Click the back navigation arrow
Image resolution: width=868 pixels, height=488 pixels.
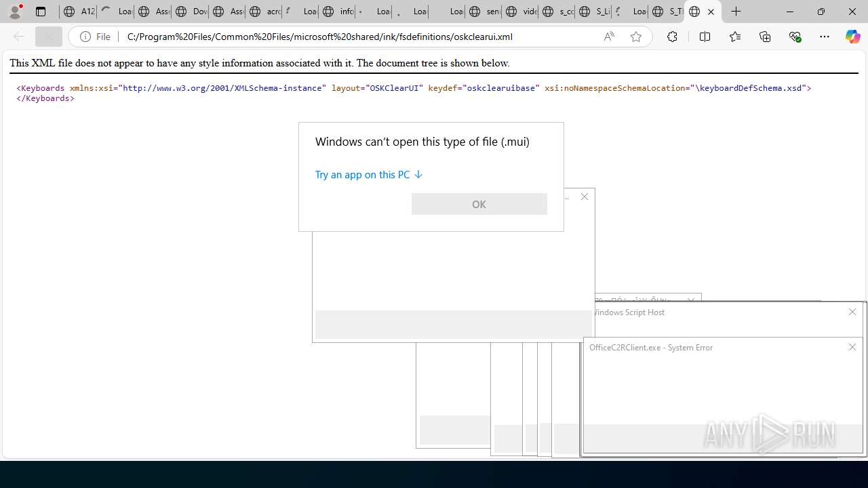[x=19, y=37]
